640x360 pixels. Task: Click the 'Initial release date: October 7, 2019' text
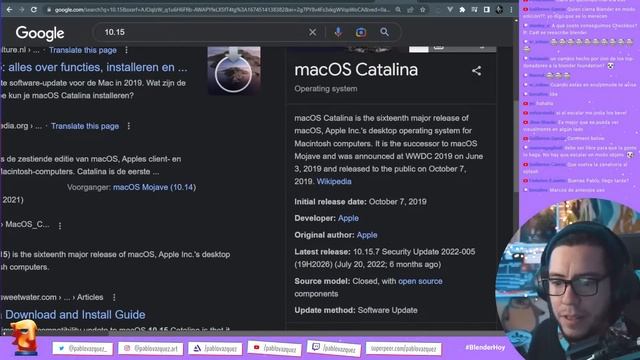[x=360, y=202]
